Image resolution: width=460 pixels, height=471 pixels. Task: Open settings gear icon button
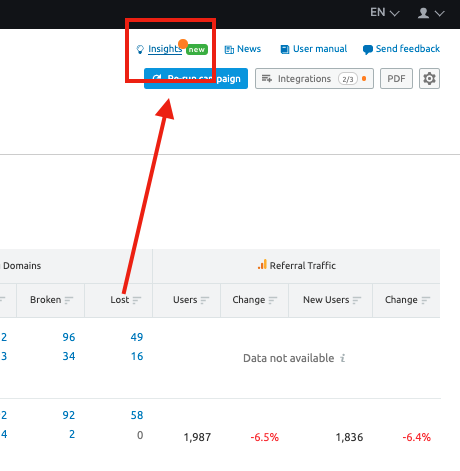click(429, 79)
